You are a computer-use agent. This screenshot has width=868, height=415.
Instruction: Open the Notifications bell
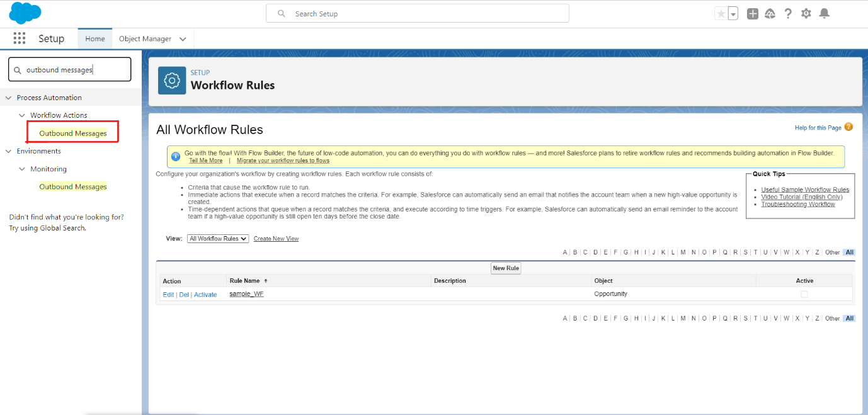click(x=824, y=14)
